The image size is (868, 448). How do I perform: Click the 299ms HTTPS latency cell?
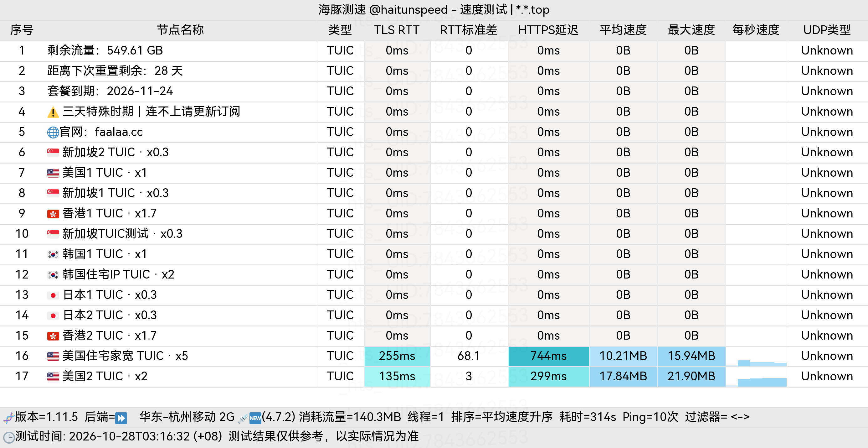[549, 377]
